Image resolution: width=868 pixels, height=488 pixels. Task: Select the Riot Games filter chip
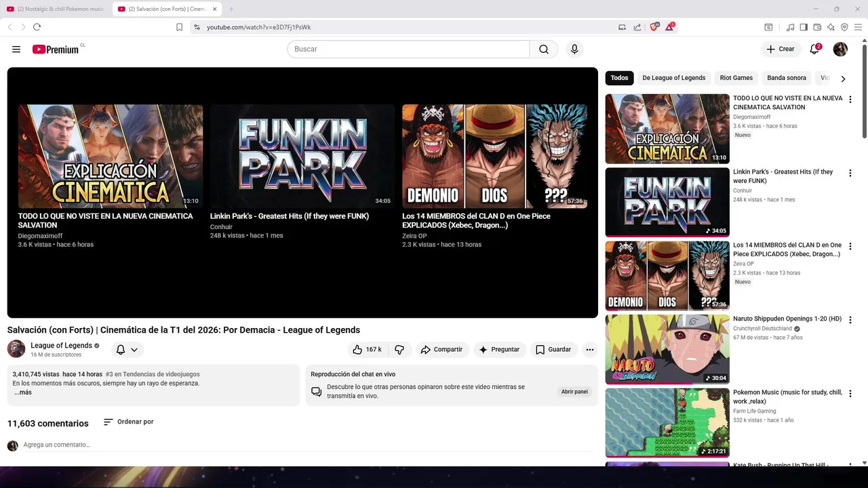point(736,78)
